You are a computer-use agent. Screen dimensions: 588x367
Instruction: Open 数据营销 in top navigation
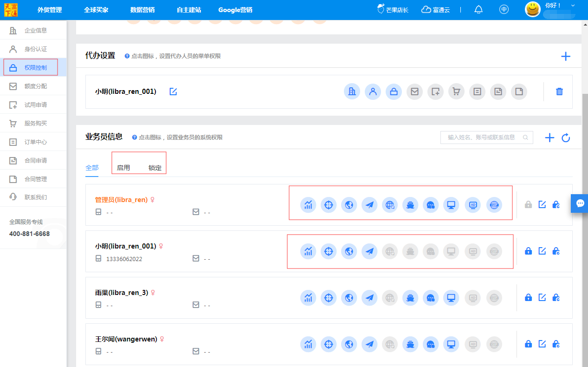point(142,10)
